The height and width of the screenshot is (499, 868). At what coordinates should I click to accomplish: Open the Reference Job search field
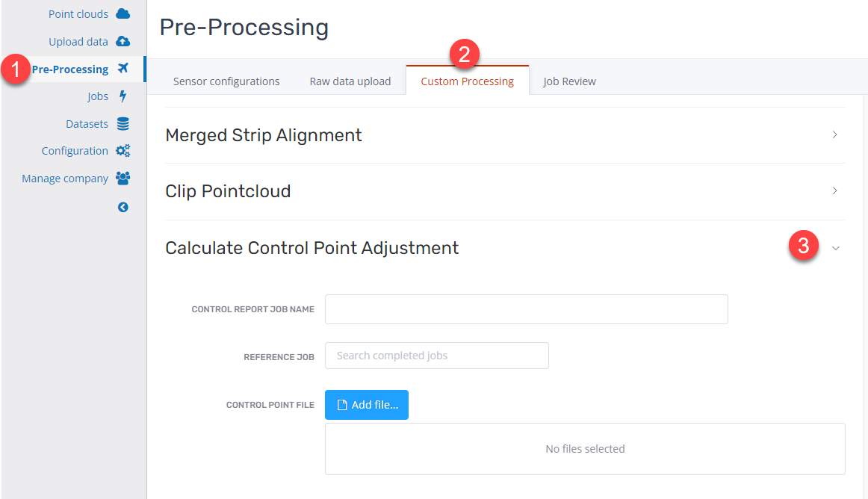(x=436, y=356)
